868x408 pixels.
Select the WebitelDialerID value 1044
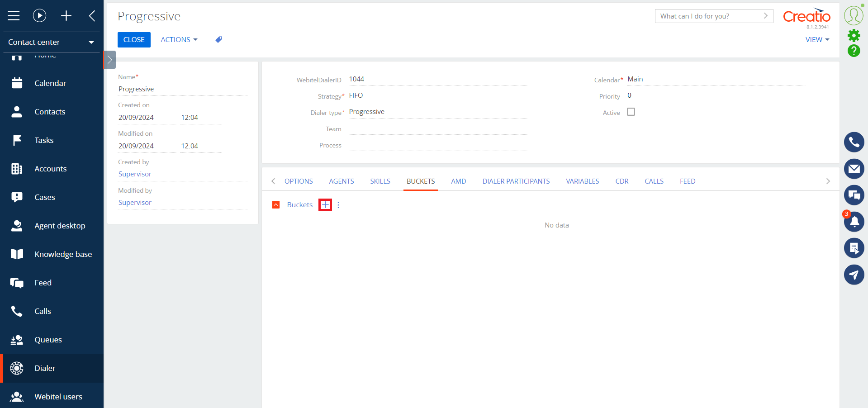(356, 79)
